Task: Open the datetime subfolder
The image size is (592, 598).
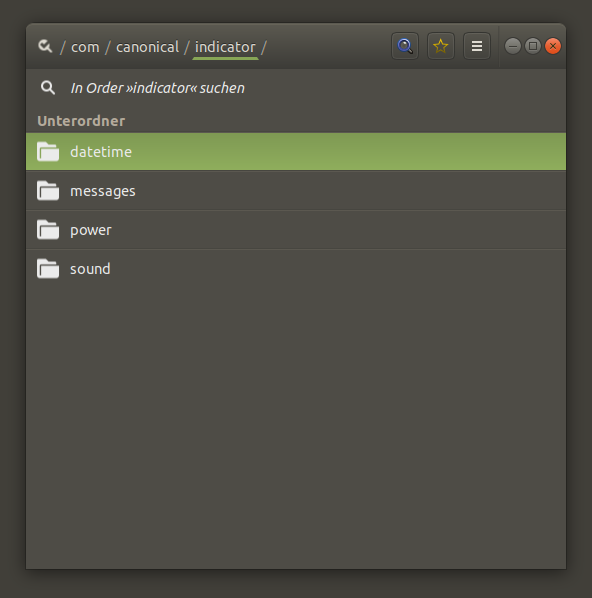Action: point(296,152)
